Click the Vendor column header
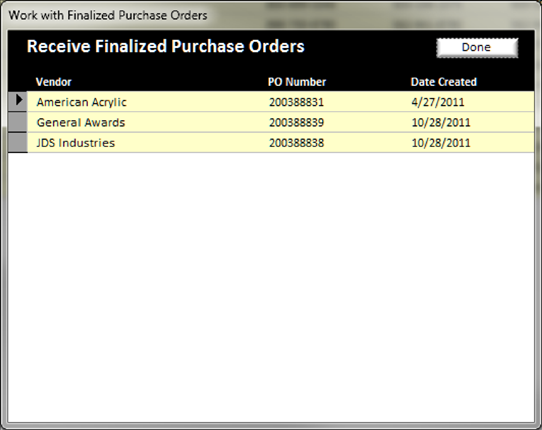 tap(54, 82)
